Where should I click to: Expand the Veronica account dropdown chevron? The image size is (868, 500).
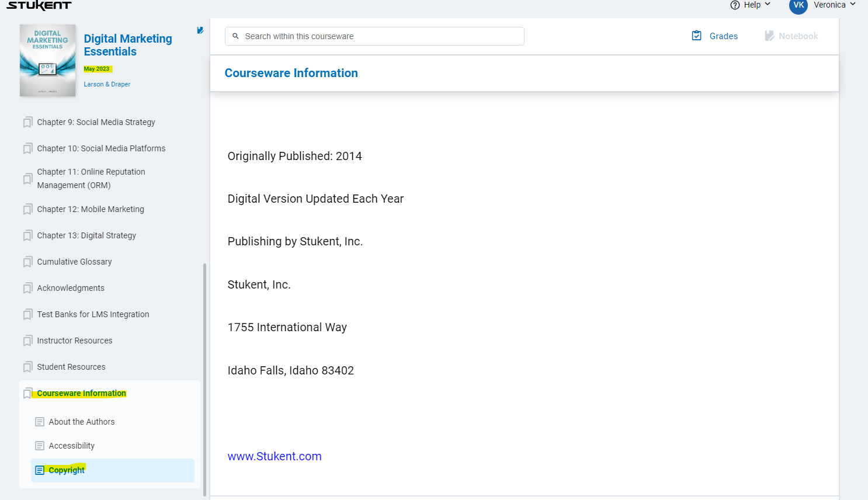(x=853, y=4)
